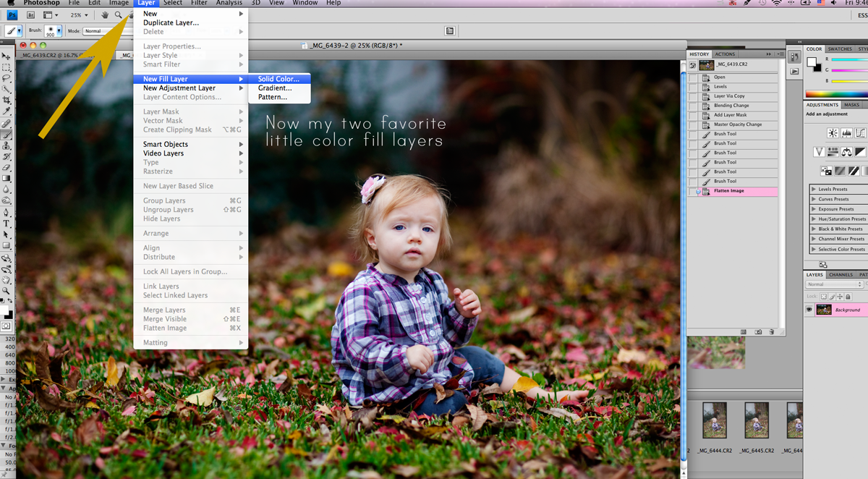Hide the Background layer with eye icon
The height and width of the screenshot is (479, 868).
pos(809,310)
